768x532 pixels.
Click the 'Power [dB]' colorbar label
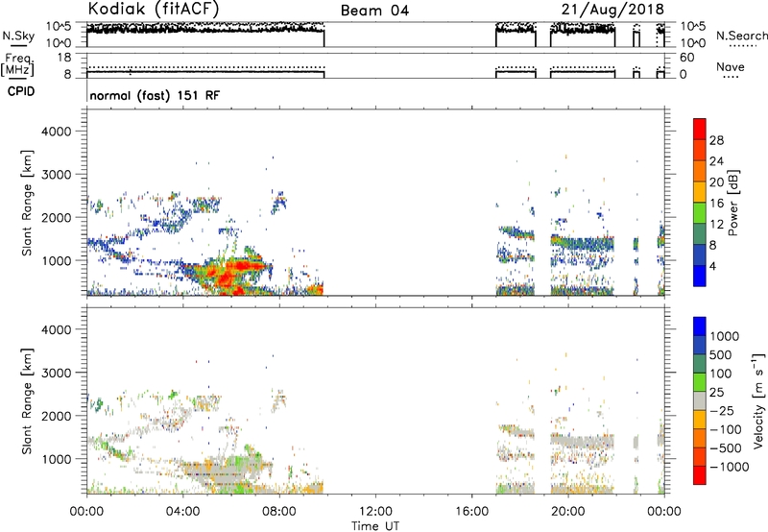(x=732, y=203)
